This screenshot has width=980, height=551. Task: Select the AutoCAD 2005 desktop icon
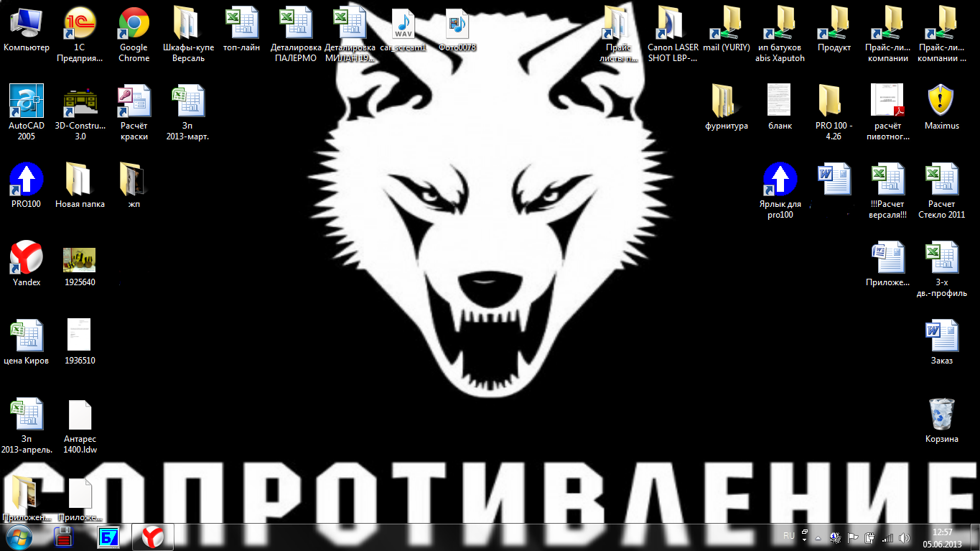(27, 102)
